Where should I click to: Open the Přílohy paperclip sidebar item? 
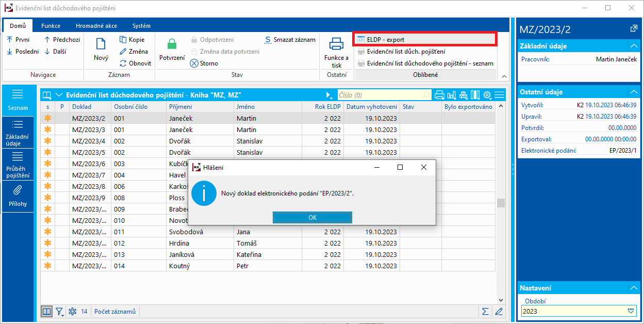pos(18,191)
